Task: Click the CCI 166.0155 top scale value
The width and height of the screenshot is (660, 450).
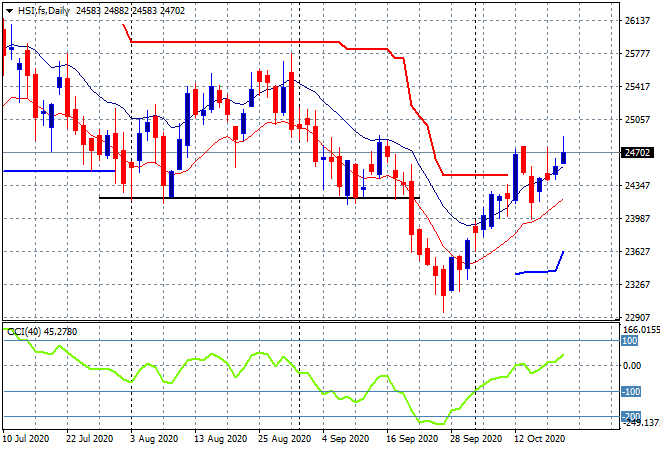Action: 641,330
